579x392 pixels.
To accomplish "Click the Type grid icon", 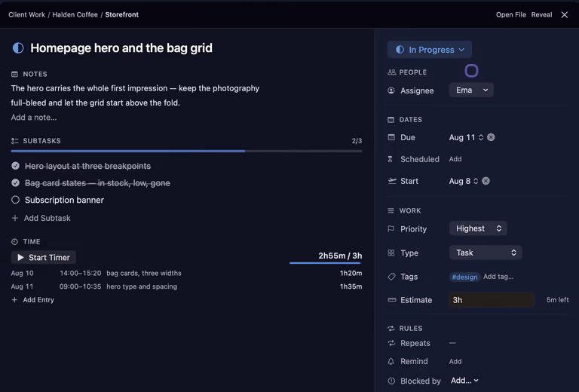I will click(x=391, y=253).
